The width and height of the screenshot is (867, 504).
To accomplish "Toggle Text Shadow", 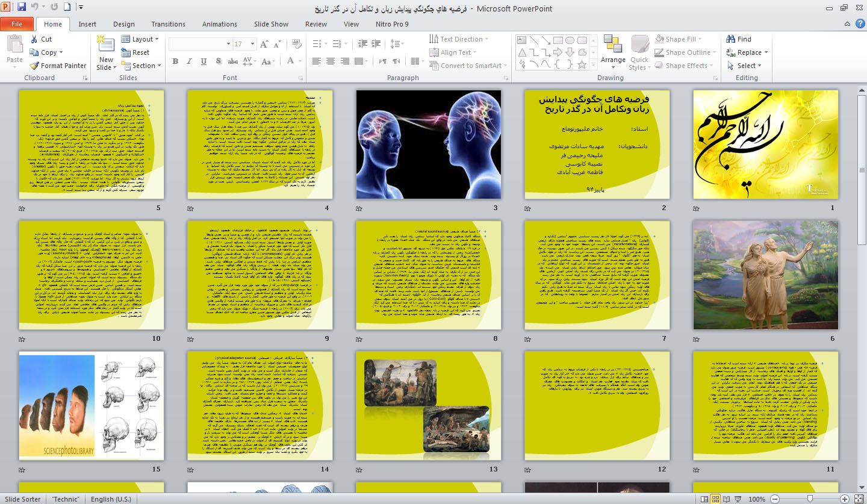I will tap(218, 61).
